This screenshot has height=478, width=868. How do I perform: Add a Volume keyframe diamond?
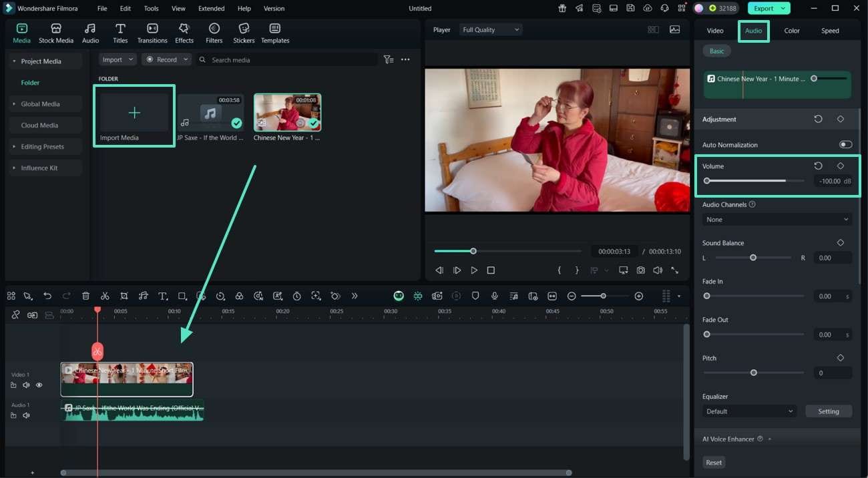(x=841, y=166)
